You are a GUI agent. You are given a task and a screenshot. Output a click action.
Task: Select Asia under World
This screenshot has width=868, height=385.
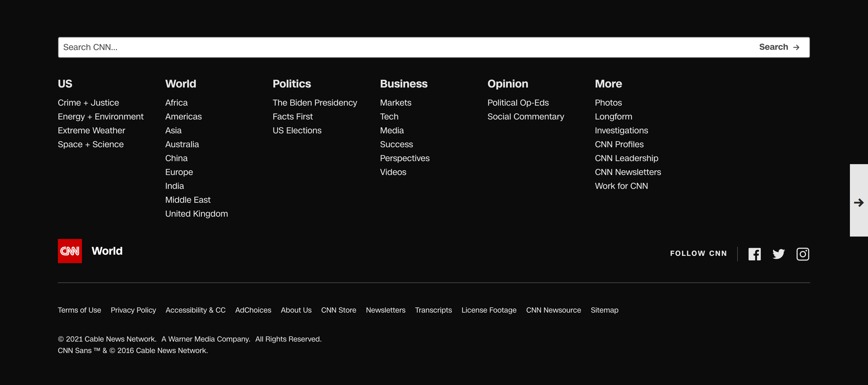173,130
